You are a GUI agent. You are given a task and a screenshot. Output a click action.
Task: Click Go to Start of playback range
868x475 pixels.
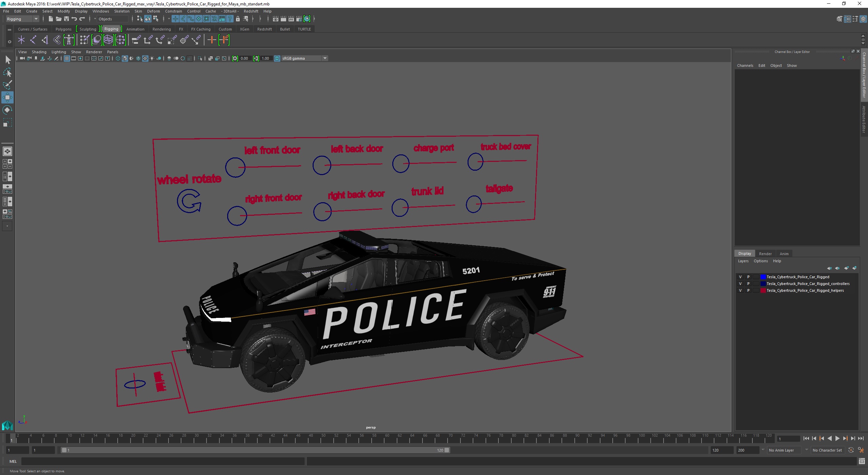coord(806,439)
